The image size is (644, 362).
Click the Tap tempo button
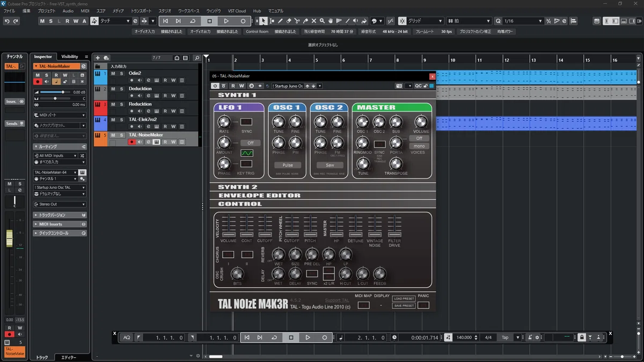(505, 337)
